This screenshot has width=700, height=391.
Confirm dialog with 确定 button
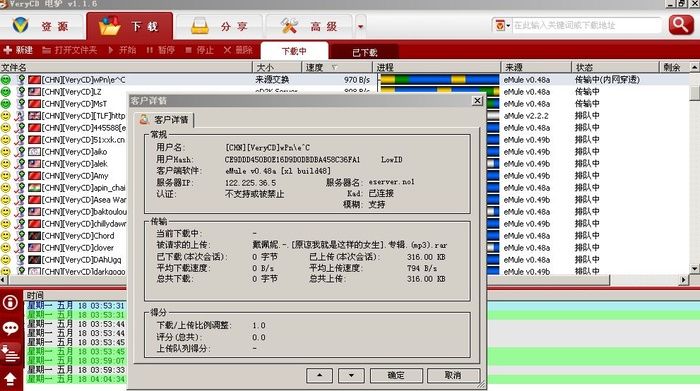396,375
